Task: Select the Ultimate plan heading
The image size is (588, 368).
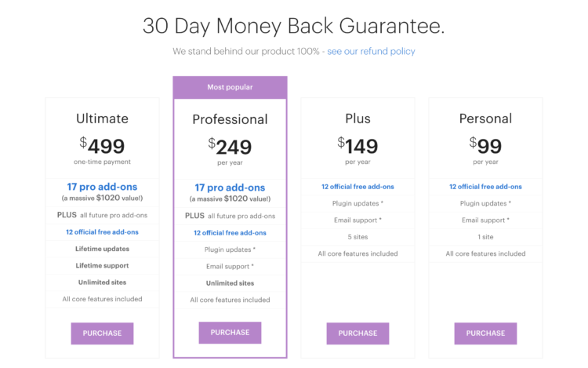Action: 102,119
